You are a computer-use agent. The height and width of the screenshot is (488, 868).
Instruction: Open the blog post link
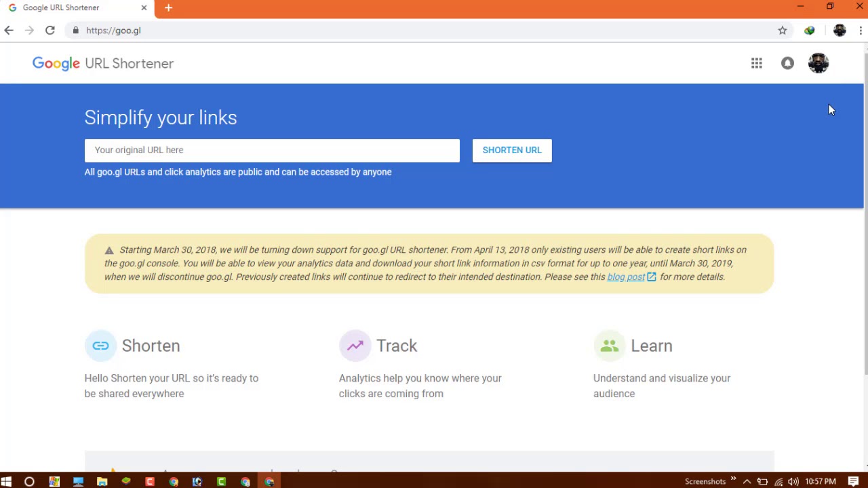tap(626, 277)
